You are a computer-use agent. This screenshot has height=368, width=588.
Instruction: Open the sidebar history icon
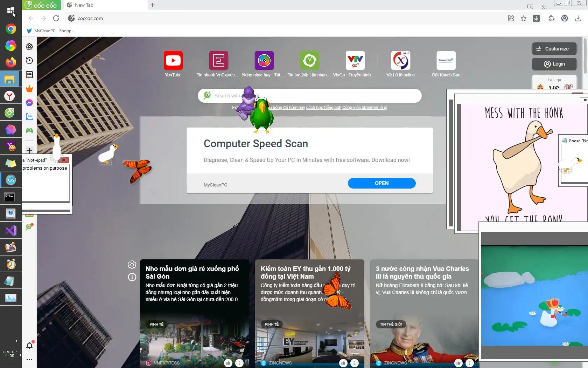(x=29, y=61)
